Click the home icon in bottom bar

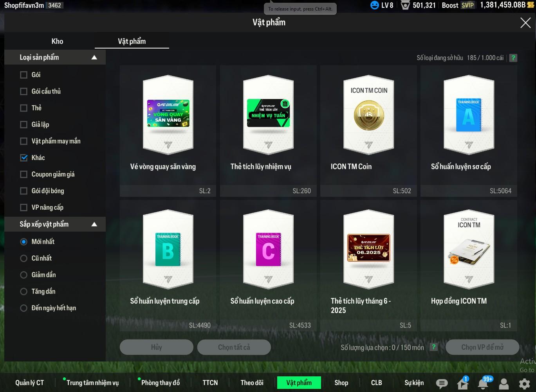point(462,383)
